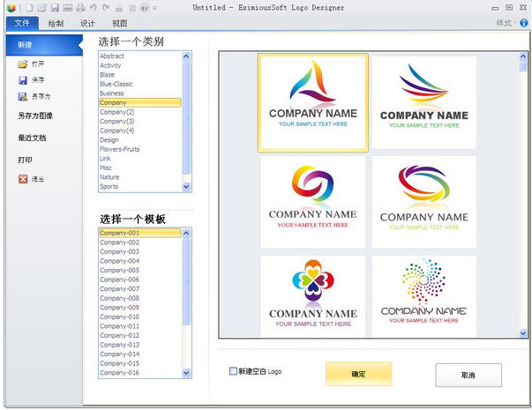532x410 pixels.
Task: Open the quick access toolbar customize arrow
Action: pyautogui.click(x=154, y=8)
